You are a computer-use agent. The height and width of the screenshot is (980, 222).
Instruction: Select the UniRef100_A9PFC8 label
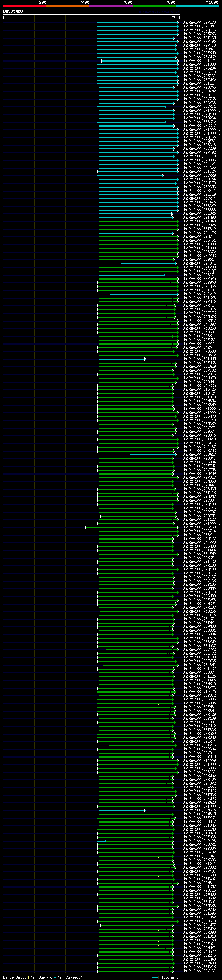tap(199, 45)
